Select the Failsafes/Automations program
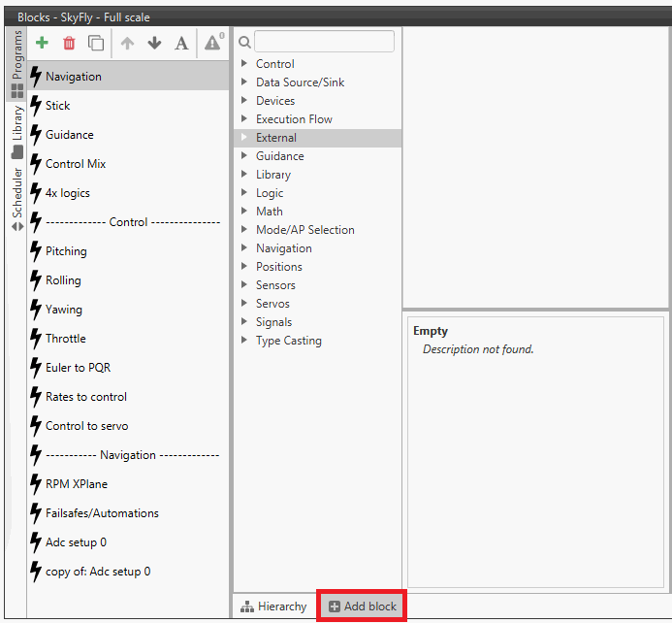 coord(102,513)
